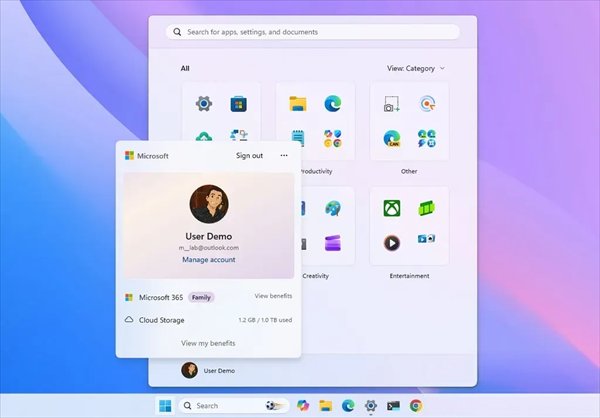Open the Manage account link
Viewport: 600px width, 418px height.
(x=209, y=260)
